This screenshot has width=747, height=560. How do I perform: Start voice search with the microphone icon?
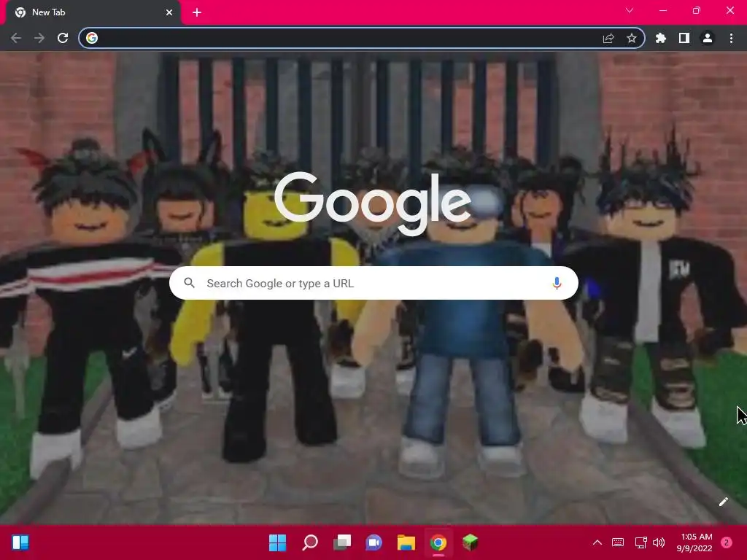pos(557,284)
